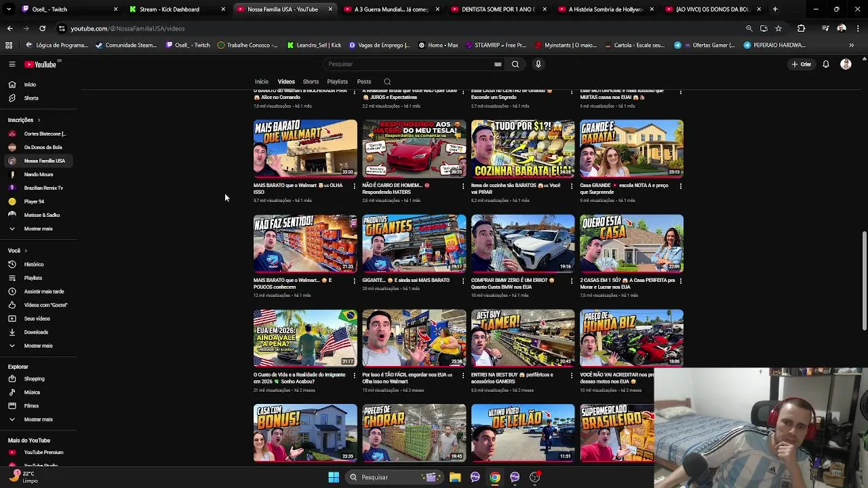Click the address bar URL
This screenshot has height=488, width=868.
click(x=127, y=28)
